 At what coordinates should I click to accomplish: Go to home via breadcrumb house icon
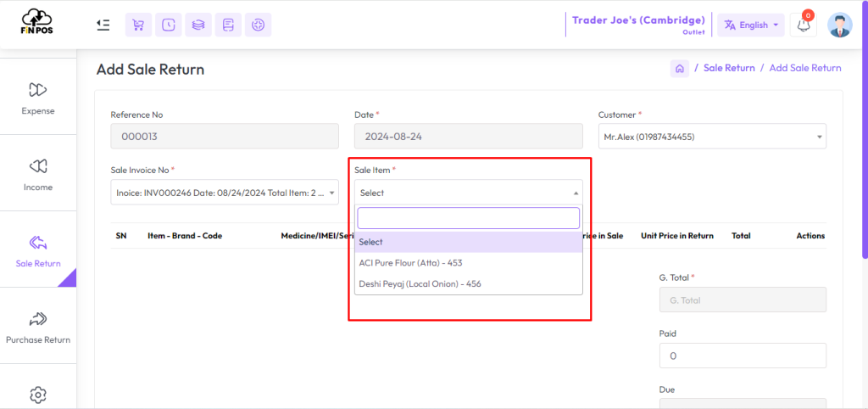[680, 68]
